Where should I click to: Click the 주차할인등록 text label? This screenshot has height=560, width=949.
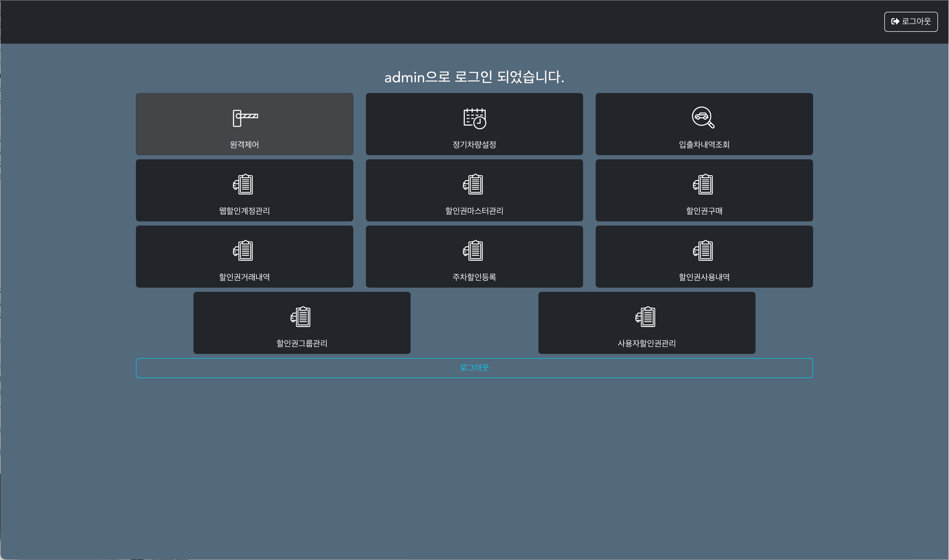(x=474, y=277)
